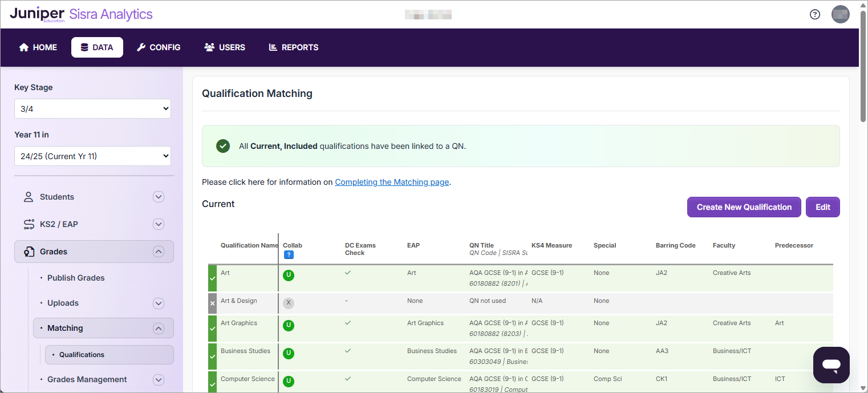Open the CONFIG menu tab

(x=159, y=47)
